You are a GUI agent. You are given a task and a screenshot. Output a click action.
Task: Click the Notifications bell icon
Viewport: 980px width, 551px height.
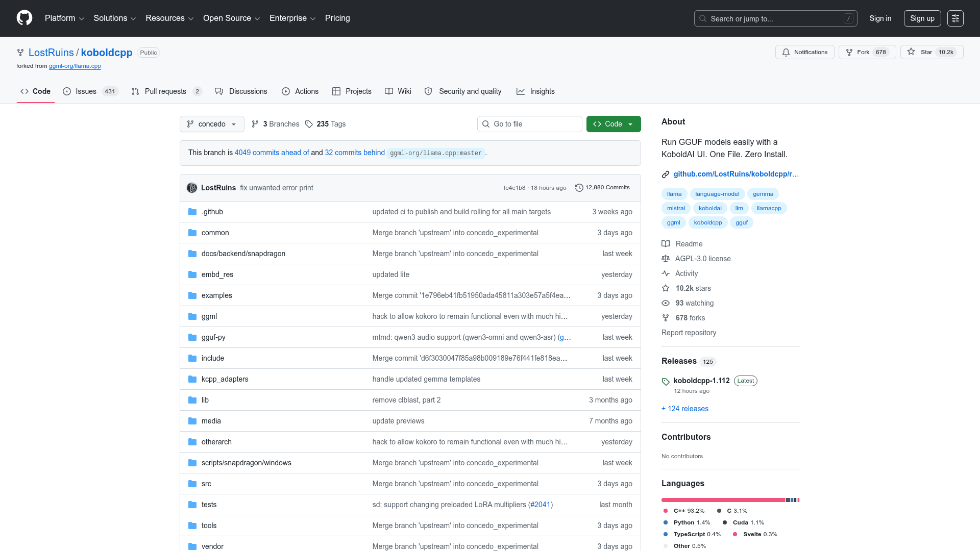[786, 52]
